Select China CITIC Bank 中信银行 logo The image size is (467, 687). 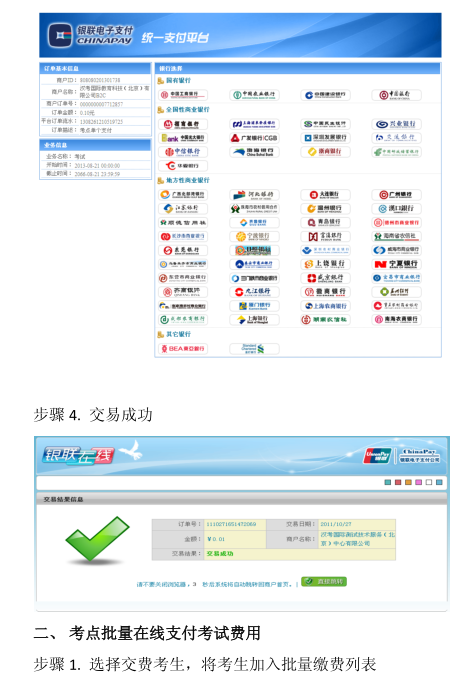click(183, 152)
